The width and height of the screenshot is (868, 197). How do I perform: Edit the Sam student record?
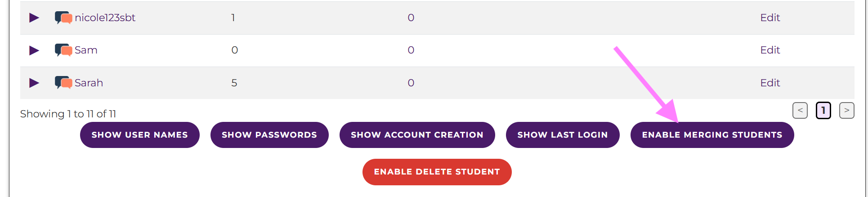[770, 50]
